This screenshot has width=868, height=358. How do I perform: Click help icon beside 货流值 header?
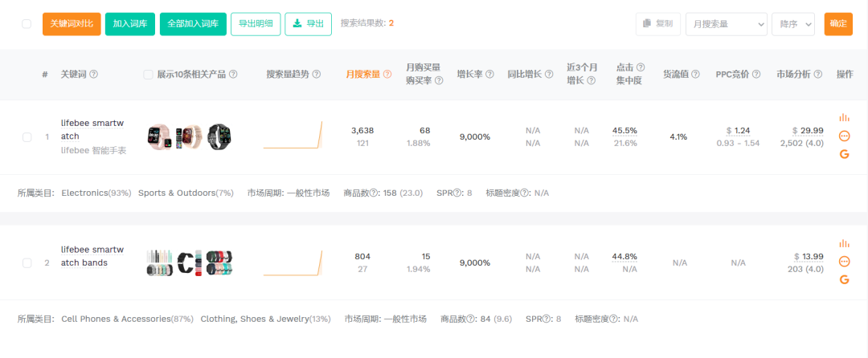[x=695, y=74]
